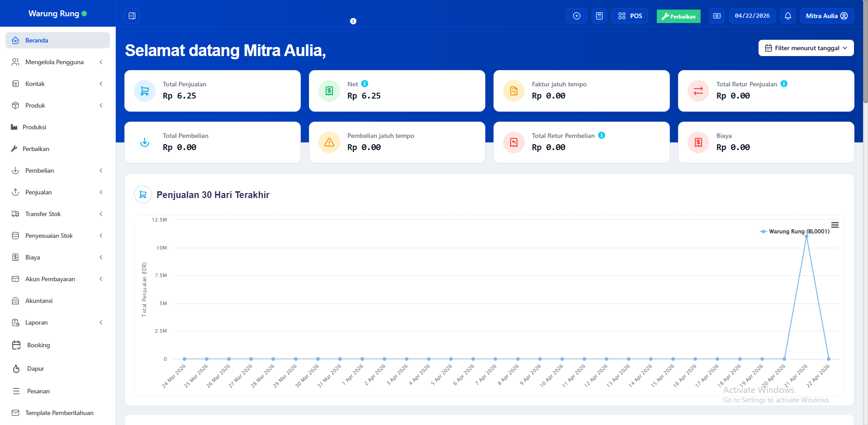Open the calculator icon in top bar
The width and height of the screenshot is (868, 425).
(x=599, y=16)
